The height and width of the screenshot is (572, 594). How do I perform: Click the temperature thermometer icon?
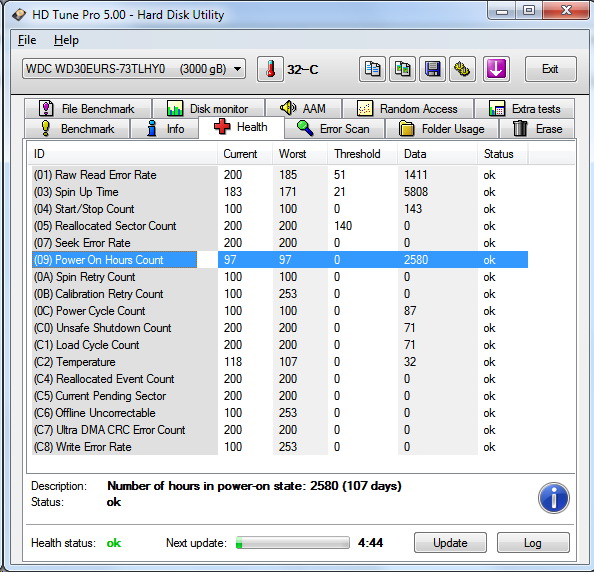[x=270, y=69]
